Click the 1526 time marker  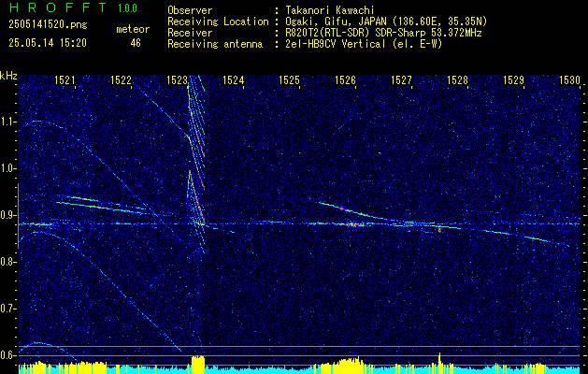pos(345,79)
